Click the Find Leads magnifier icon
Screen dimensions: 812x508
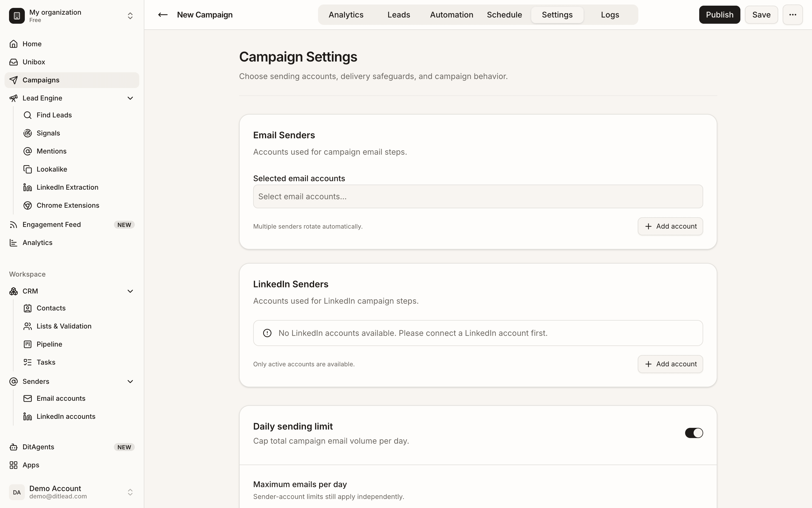tap(28, 115)
